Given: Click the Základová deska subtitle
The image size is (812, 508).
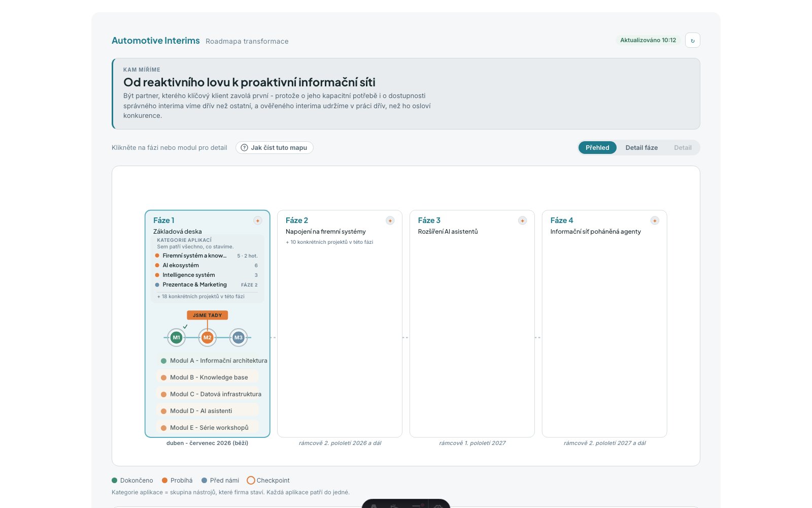Looking at the screenshot, I should [178, 232].
